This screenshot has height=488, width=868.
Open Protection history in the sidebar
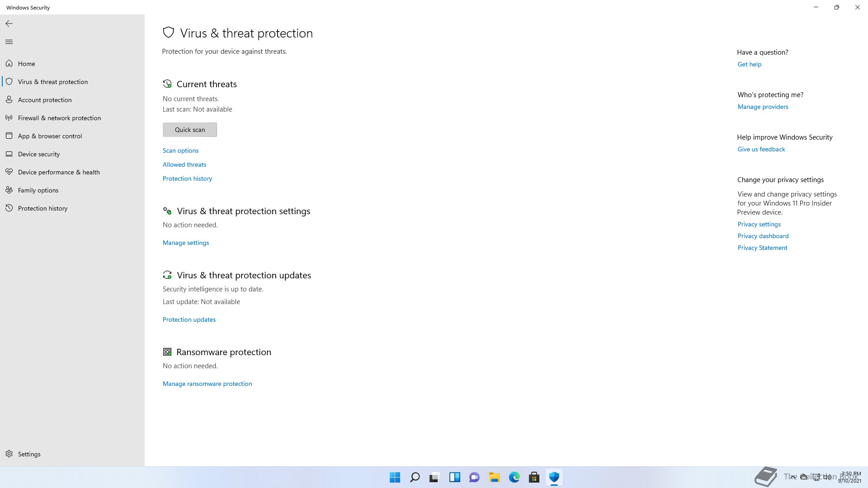(x=42, y=208)
